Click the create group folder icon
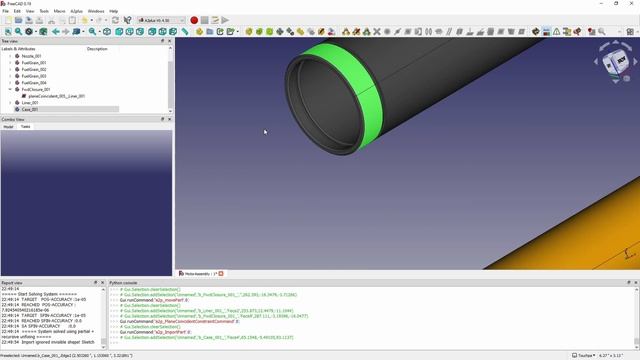 (x=210, y=31)
